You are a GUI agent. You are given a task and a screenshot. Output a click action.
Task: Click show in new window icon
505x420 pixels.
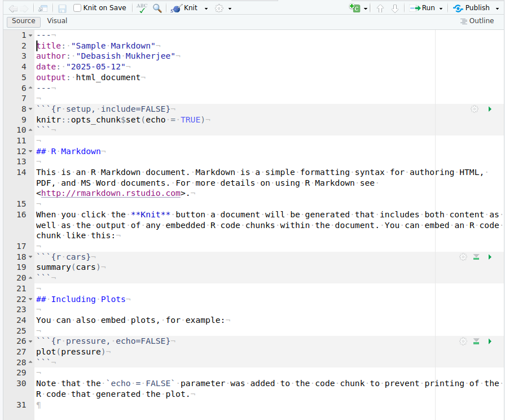(43, 8)
